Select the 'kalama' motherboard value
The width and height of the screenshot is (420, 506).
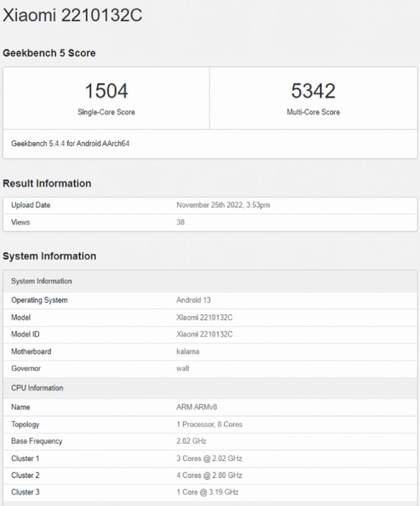click(188, 351)
